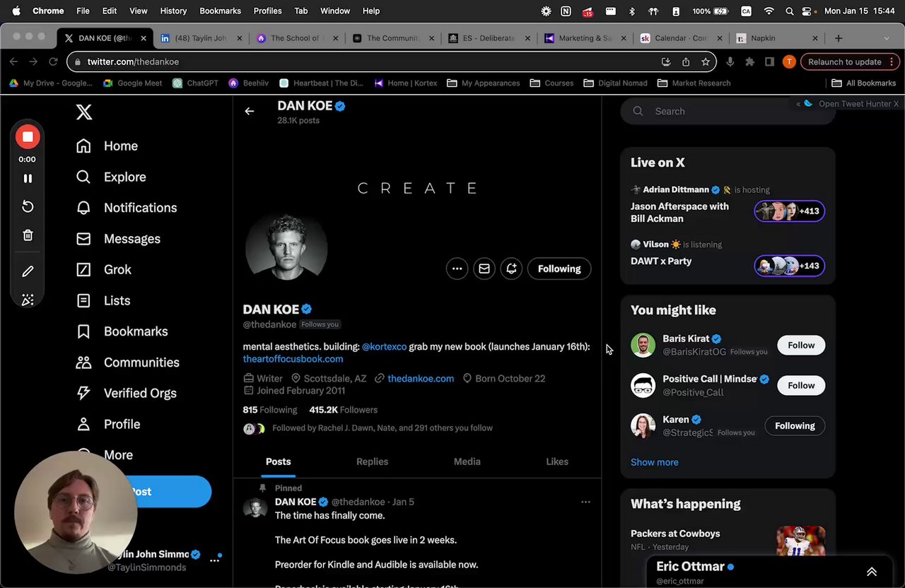This screenshot has height=588, width=905.
Task: Pause the screen recording
Action: tap(28, 179)
